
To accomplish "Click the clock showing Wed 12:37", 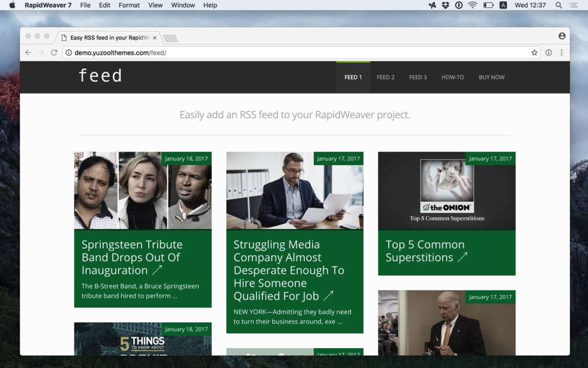I will point(530,5).
